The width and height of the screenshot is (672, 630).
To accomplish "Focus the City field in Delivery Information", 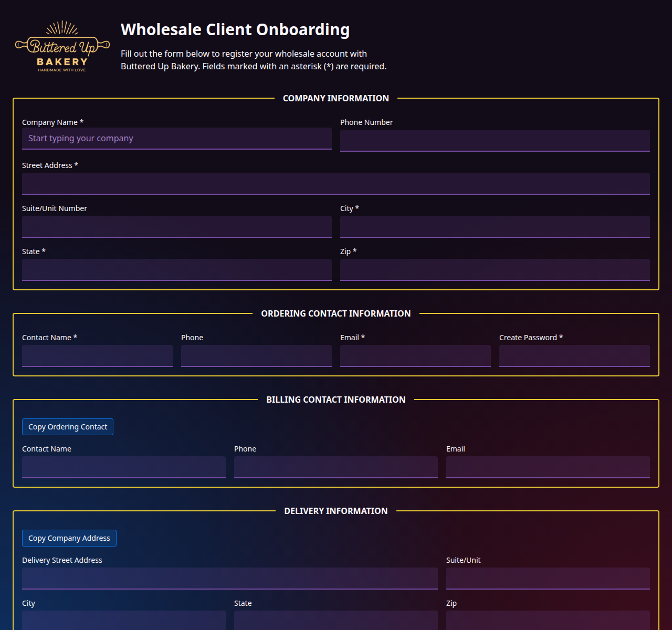I will [123, 621].
